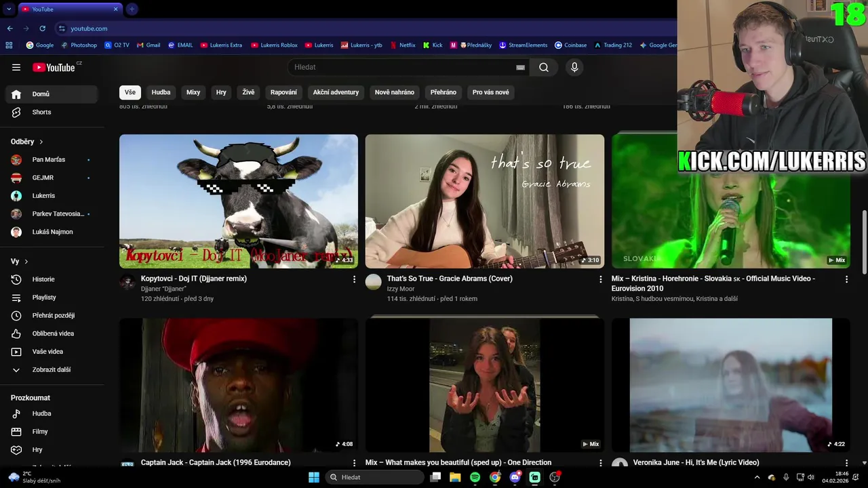
Task: Open Oblíbená videa
Action: pyautogui.click(x=52, y=333)
